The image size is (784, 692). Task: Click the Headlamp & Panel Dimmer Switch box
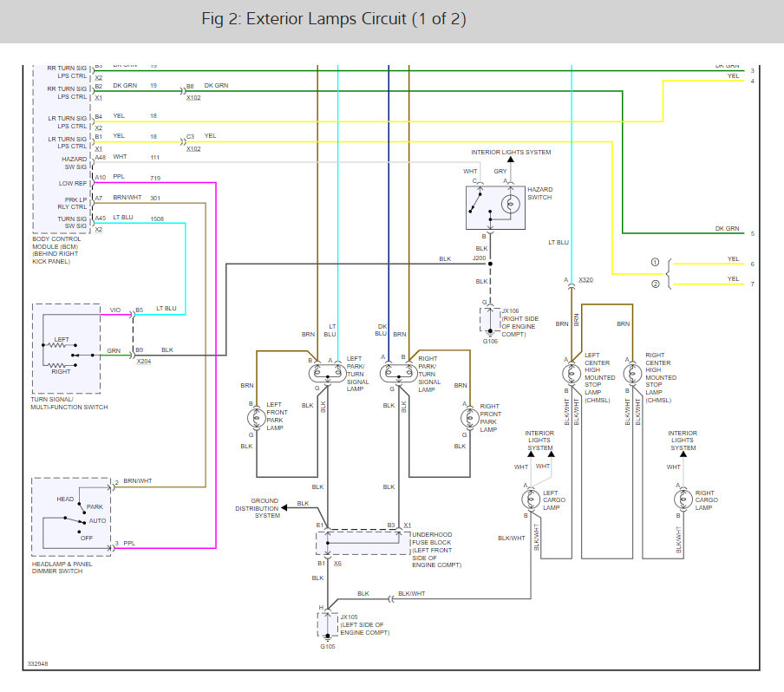click(71, 517)
